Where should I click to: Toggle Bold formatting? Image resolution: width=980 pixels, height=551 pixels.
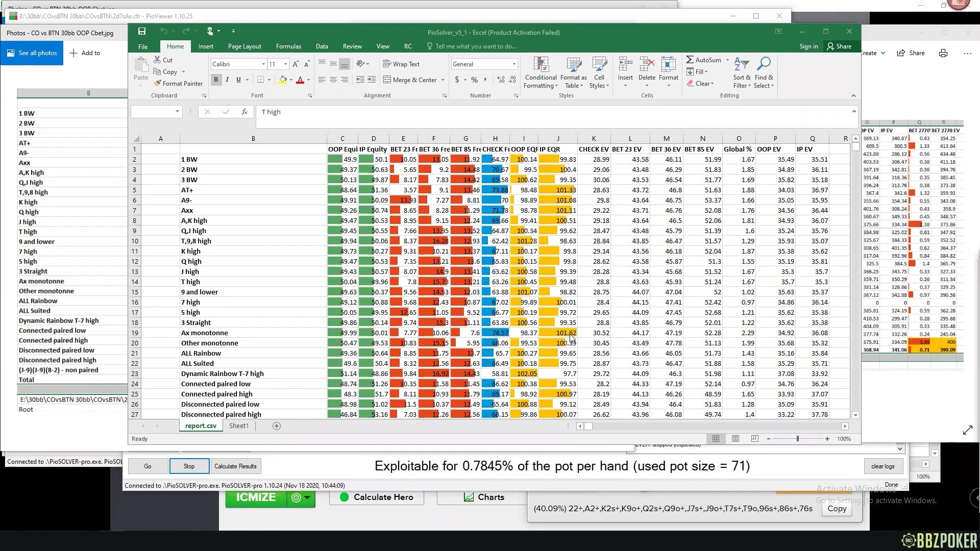(216, 80)
